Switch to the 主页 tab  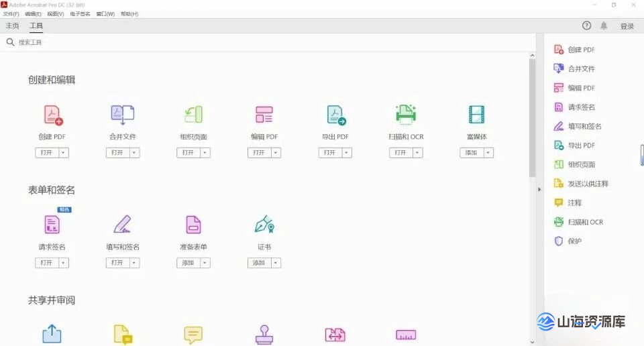pyautogui.click(x=13, y=26)
